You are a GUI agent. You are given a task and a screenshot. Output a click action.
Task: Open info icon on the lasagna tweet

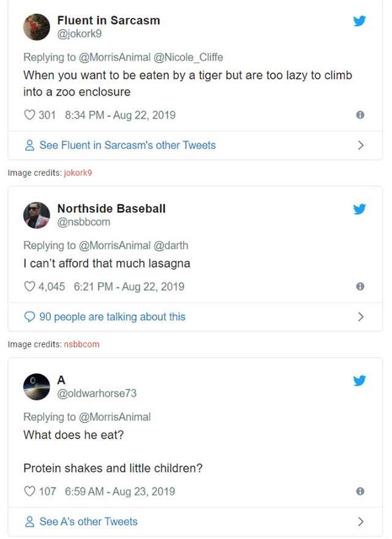tap(360, 287)
